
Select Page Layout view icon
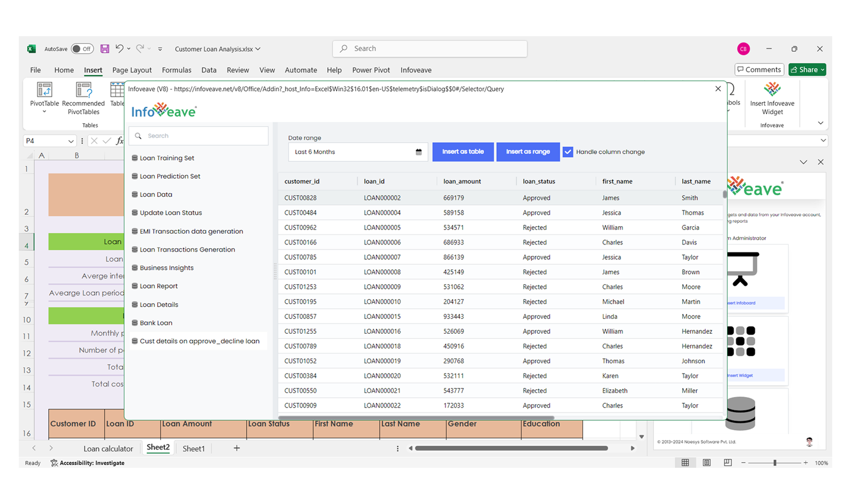[707, 463]
